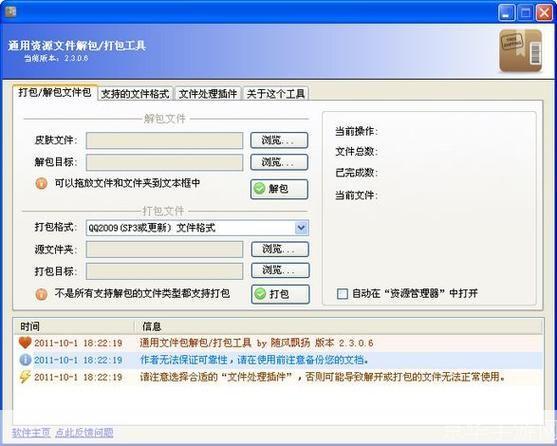Click the 时间 column header
557x446 pixels.
(x=74, y=326)
